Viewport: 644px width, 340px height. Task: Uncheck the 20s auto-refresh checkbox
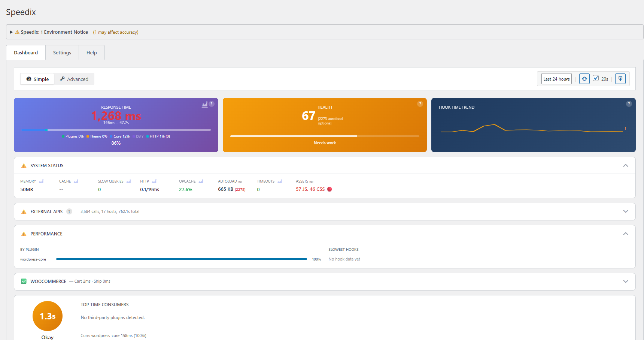596,78
